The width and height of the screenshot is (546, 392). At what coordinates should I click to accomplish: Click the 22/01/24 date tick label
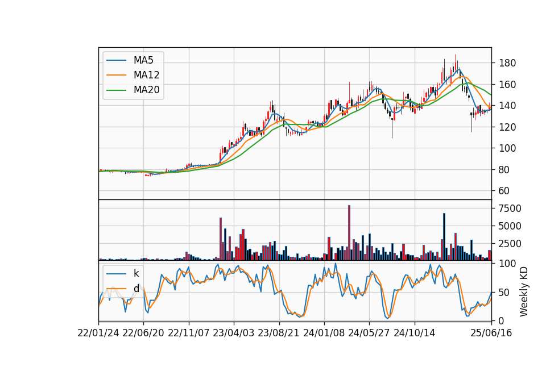98,333
